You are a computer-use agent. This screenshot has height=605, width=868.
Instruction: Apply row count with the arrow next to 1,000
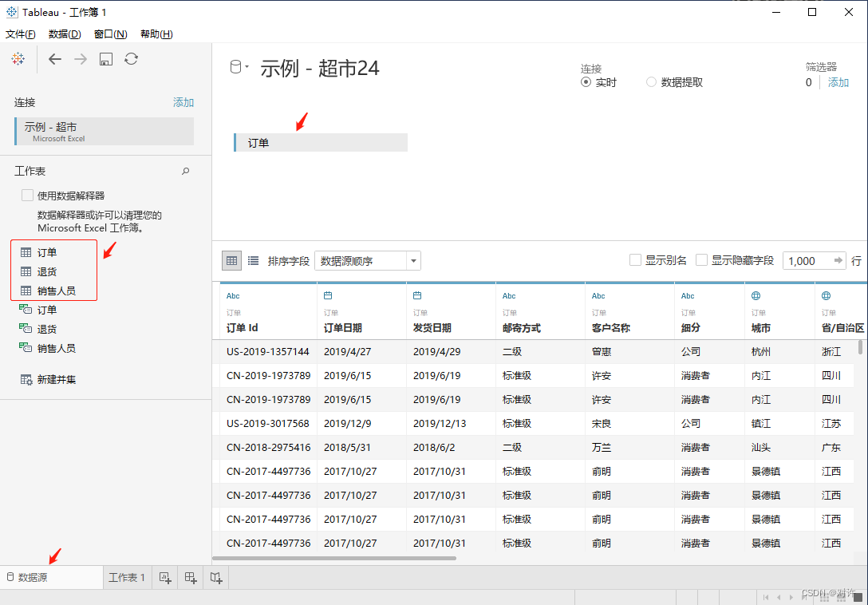click(x=838, y=260)
